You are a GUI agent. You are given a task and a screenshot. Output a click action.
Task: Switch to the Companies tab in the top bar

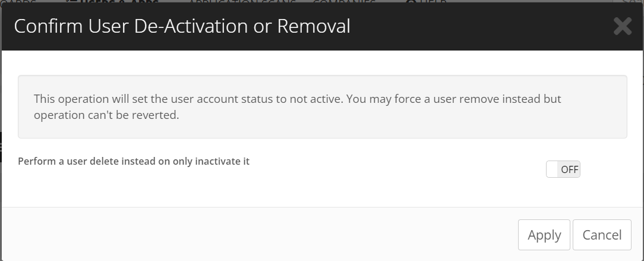click(x=344, y=2)
